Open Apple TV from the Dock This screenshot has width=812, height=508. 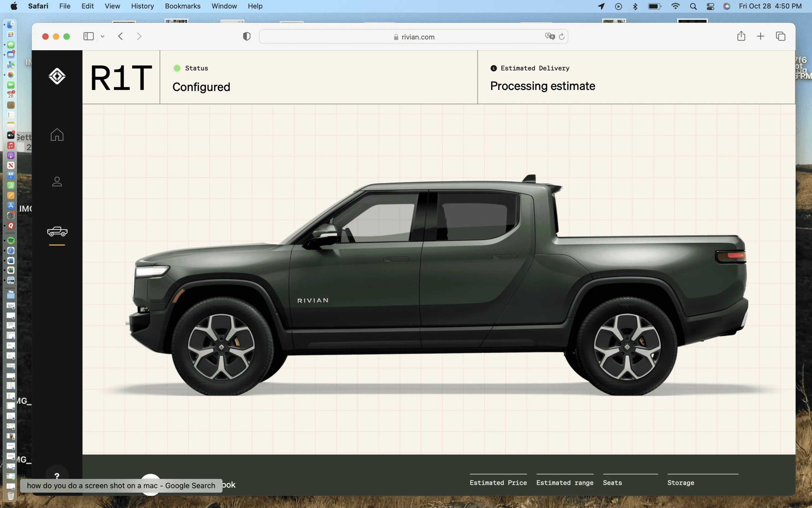pyautogui.click(x=11, y=135)
